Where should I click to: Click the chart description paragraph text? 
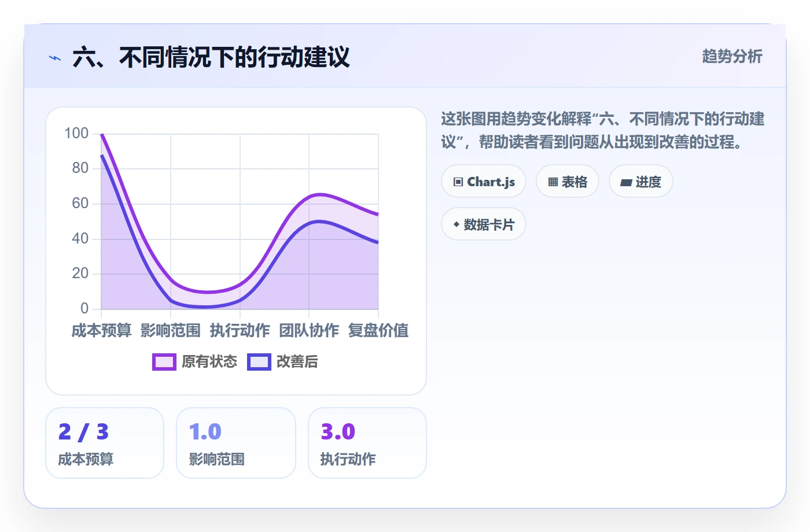click(x=603, y=131)
